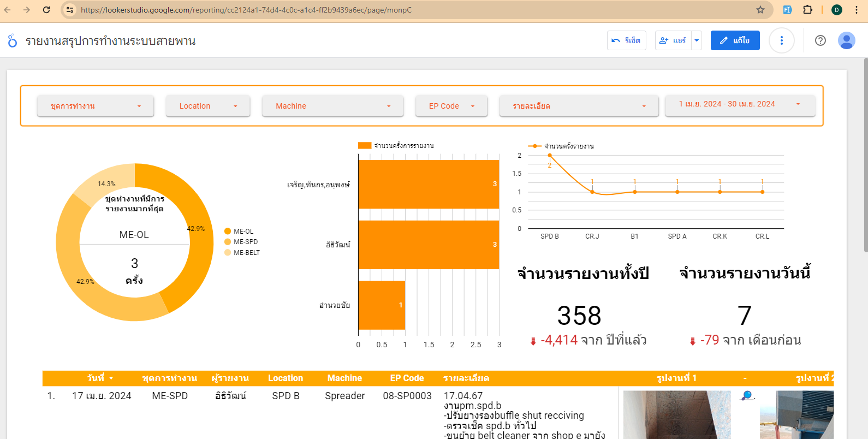Bookmark this page using star icon
This screenshot has width=868, height=439.
[x=760, y=10]
